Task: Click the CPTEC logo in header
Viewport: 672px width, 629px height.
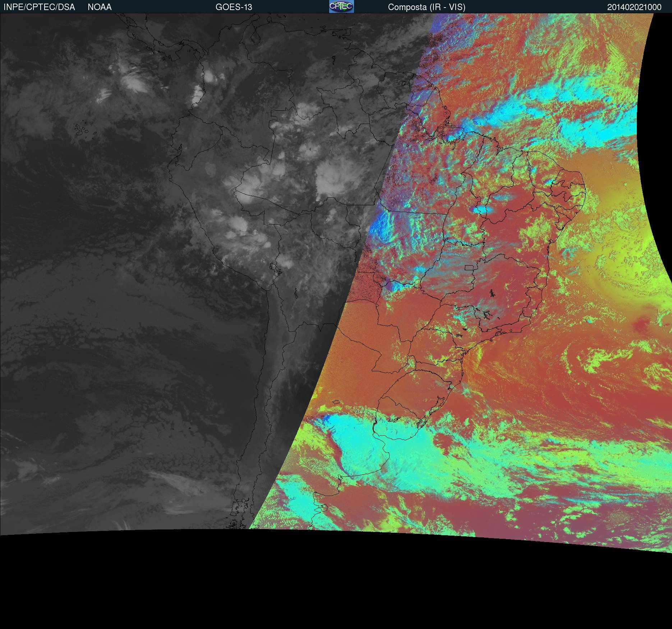Action: 341,6
